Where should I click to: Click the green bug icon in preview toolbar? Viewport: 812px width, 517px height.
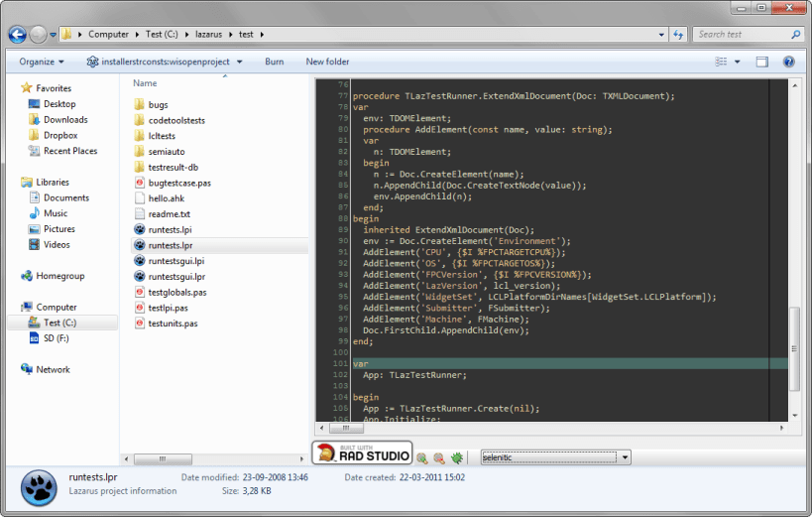point(456,457)
